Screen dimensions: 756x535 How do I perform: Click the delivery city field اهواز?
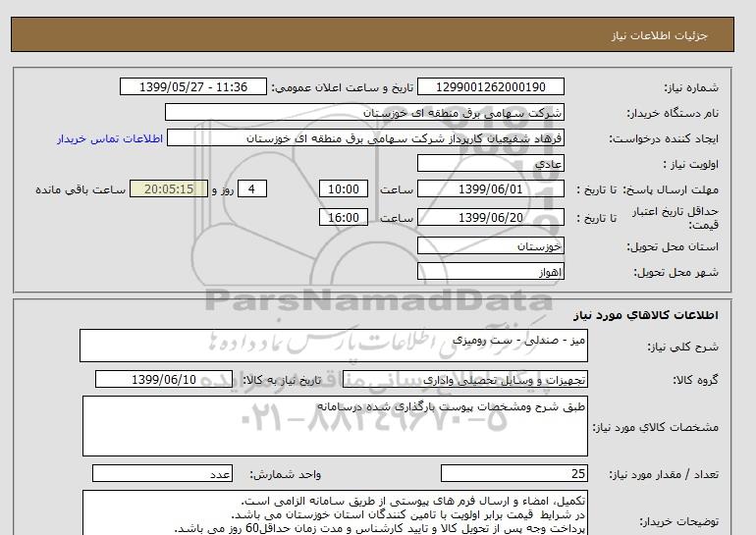pos(492,271)
